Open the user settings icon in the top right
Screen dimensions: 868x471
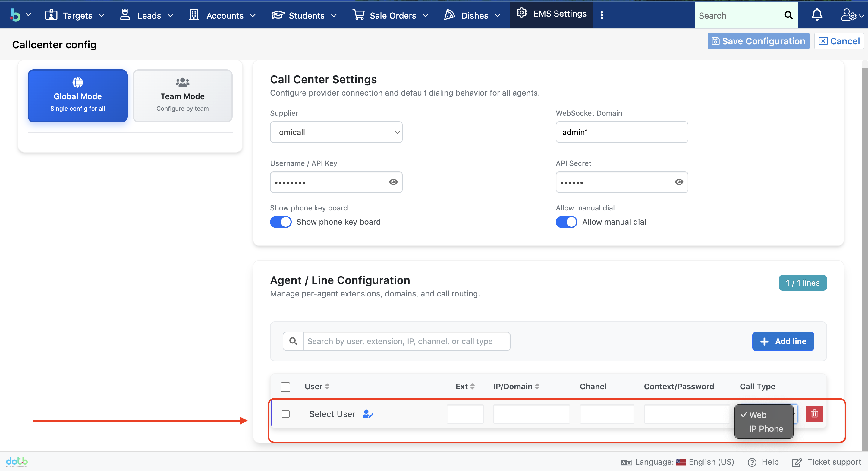(x=848, y=15)
